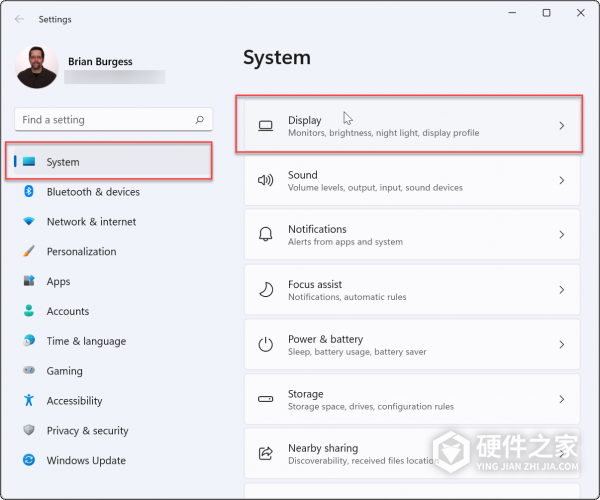Click the Apps sidebar icon
Image resolution: width=600 pixels, height=500 pixels.
click(29, 281)
